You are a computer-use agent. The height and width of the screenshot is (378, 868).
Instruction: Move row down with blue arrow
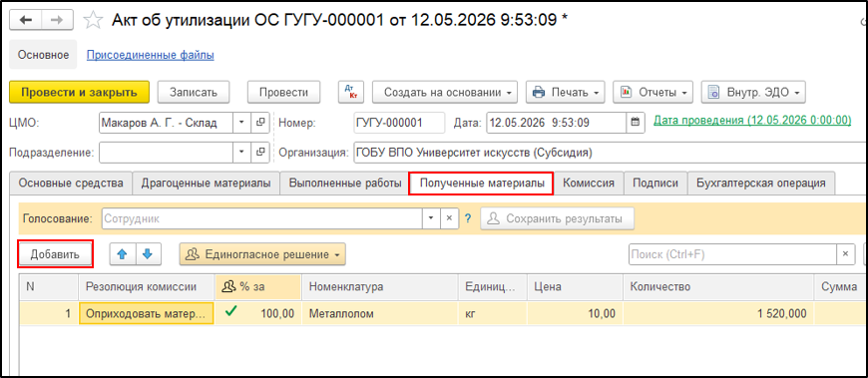(x=148, y=254)
